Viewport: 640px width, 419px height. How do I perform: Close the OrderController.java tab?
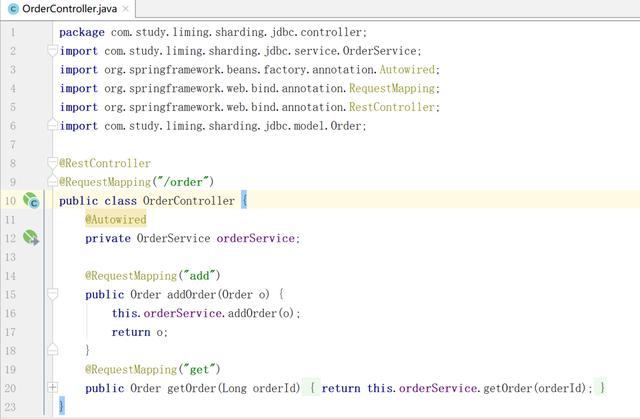(126, 9)
